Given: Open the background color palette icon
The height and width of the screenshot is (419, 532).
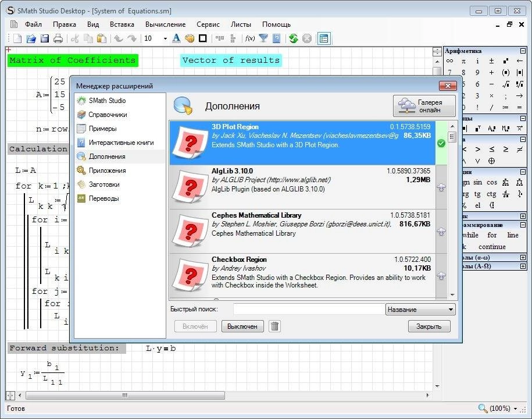Looking at the screenshot, I should pos(190,38).
